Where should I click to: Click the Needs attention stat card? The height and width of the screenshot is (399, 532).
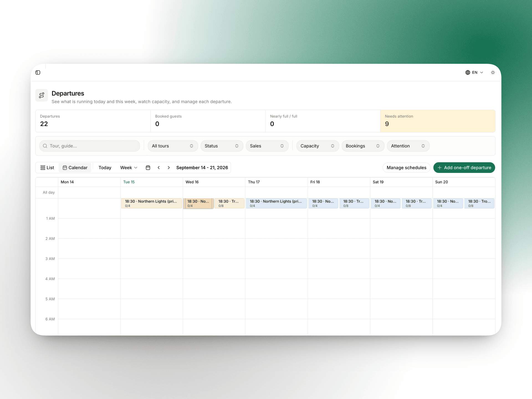pyautogui.click(x=438, y=121)
